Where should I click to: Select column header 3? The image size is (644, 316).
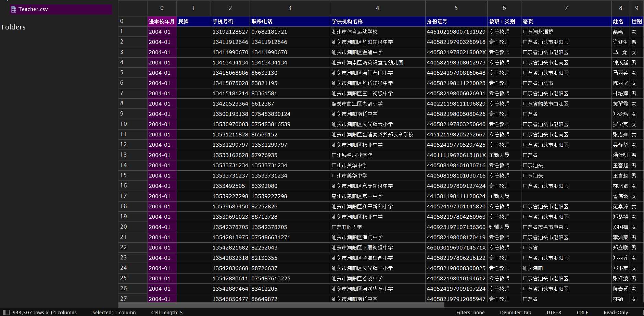pyautogui.click(x=290, y=8)
